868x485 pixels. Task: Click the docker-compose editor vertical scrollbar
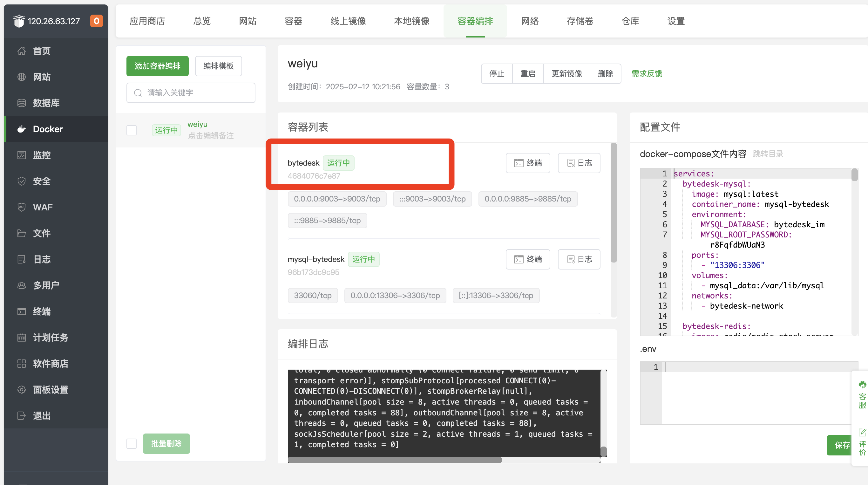(x=854, y=175)
